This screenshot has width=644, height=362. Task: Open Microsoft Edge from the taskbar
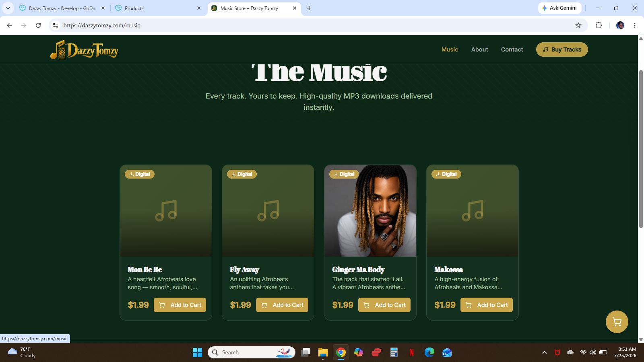[429, 352]
